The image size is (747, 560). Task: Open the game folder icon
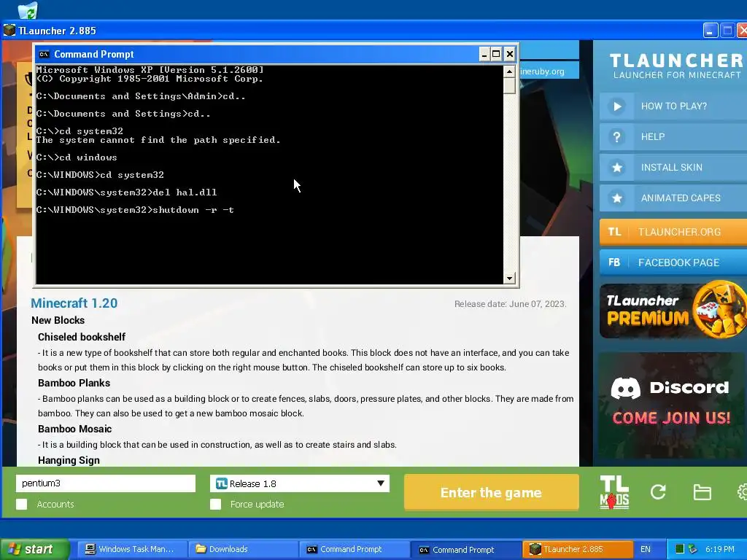pyautogui.click(x=702, y=492)
